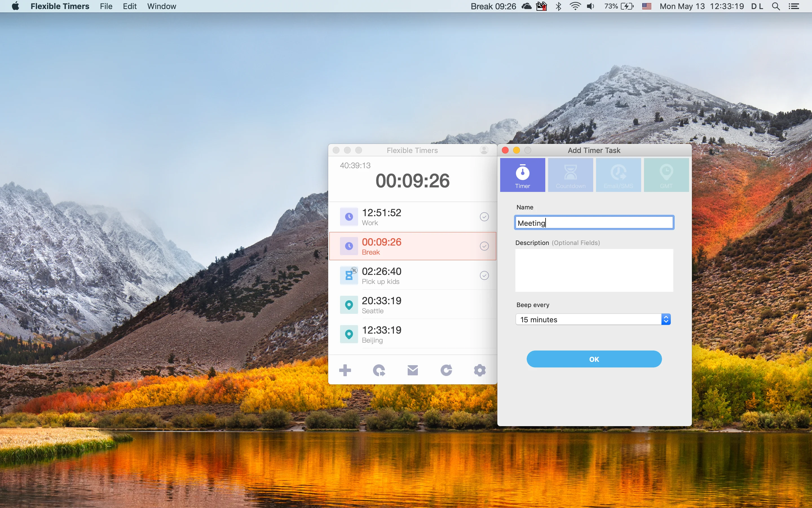Open the Beep every 15 minutes dropdown
This screenshot has height=508, width=812.
593,319
